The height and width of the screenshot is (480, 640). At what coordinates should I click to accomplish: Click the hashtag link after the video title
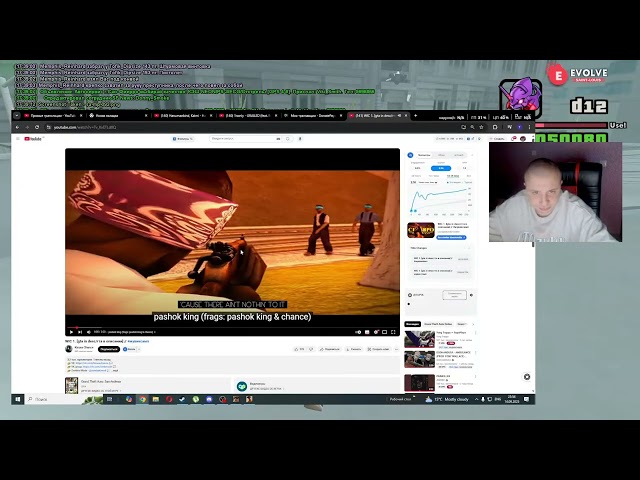(138, 341)
